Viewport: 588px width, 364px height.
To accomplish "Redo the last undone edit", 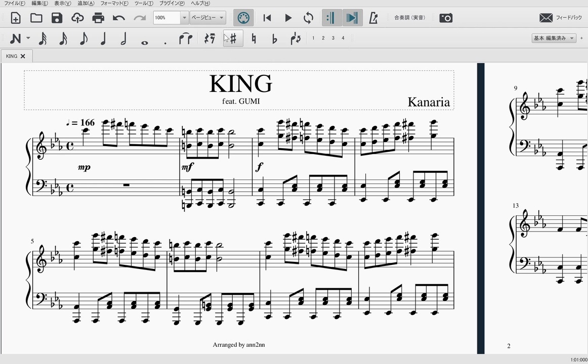I will click(140, 18).
